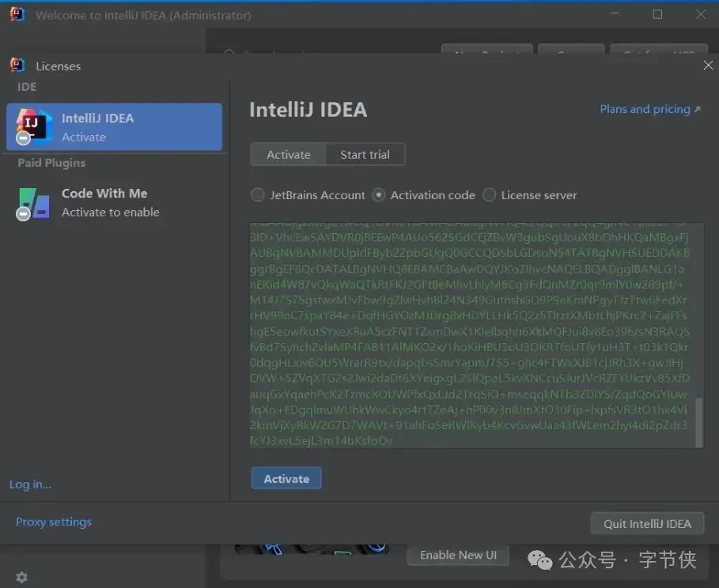Click the 'Paid Plugins' section header
Image resolution: width=719 pixels, height=588 pixels.
point(51,163)
